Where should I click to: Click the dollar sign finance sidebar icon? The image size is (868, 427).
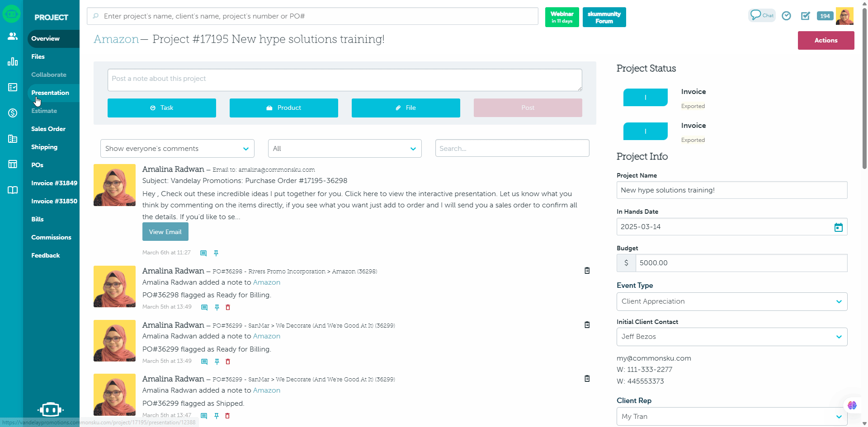tap(12, 113)
